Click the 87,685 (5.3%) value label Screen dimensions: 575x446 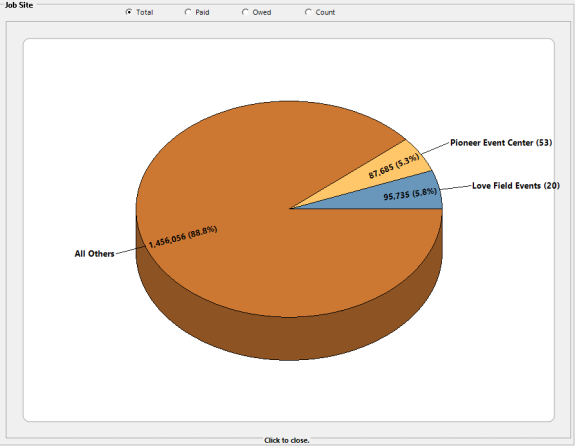[394, 167]
